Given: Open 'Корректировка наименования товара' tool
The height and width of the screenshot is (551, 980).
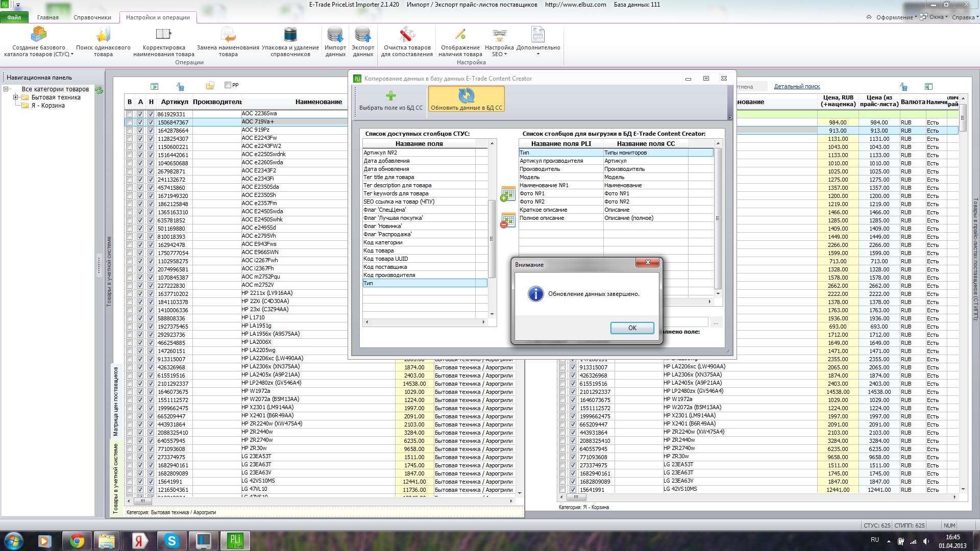Looking at the screenshot, I should (163, 41).
